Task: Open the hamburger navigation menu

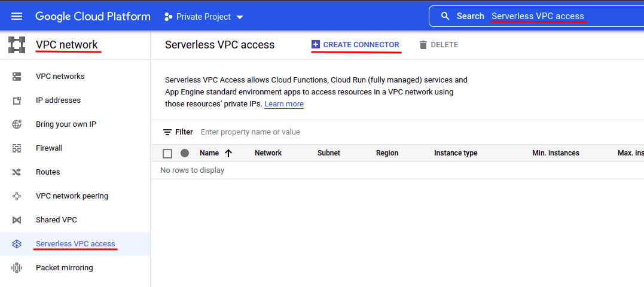Action: pos(17,16)
